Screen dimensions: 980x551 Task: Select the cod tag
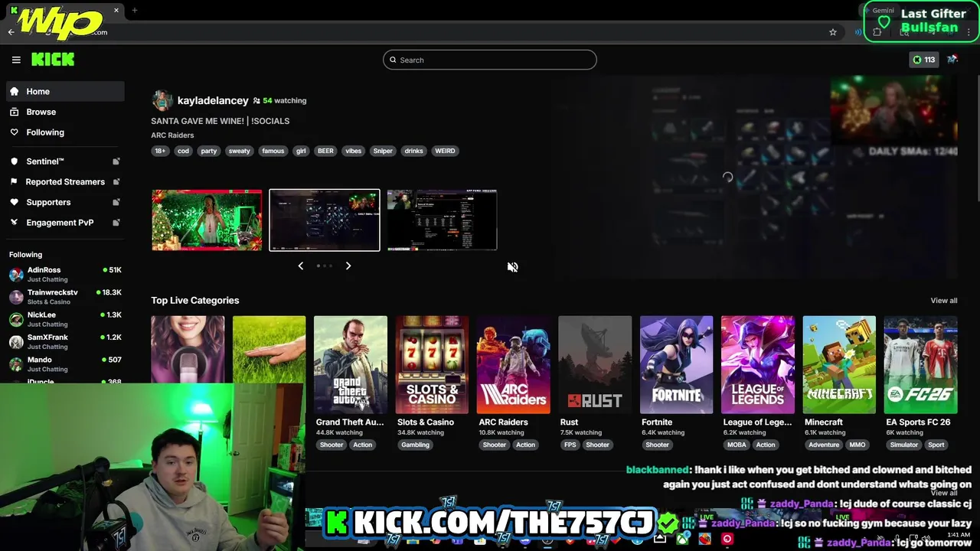tap(183, 151)
